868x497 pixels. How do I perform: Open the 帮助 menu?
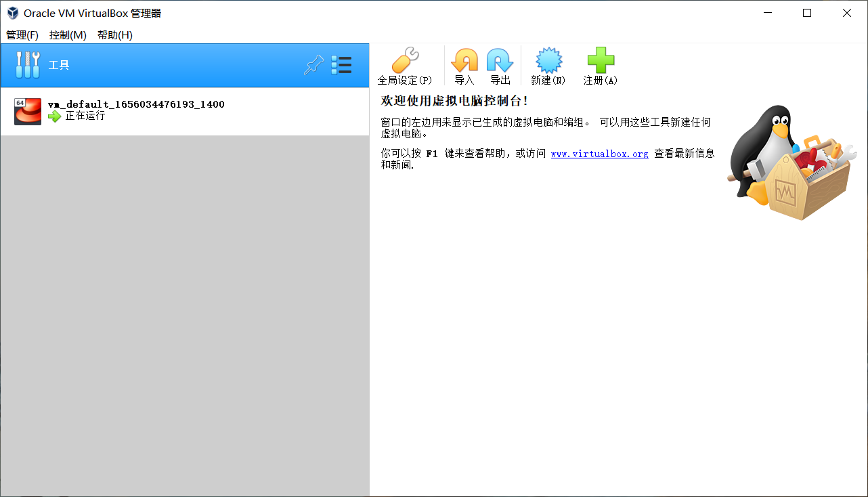[x=114, y=35]
